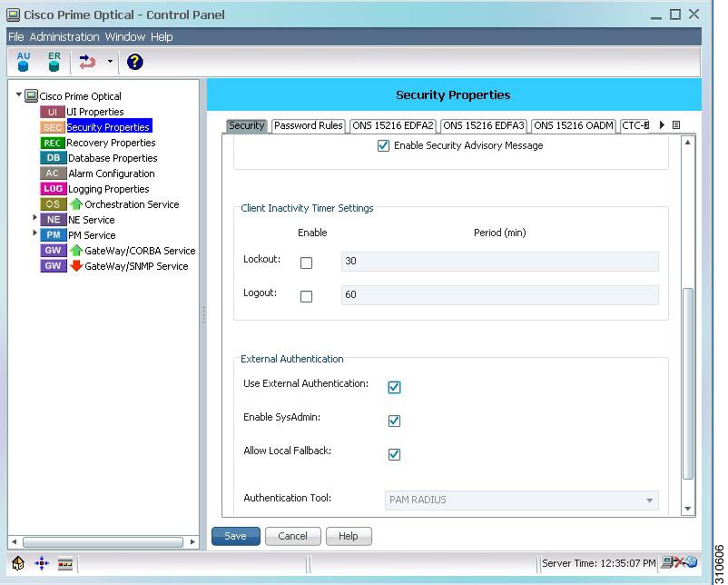Enable the Logout inactivity timer checkbox
The image size is (728, 585).
click(306, 296)
